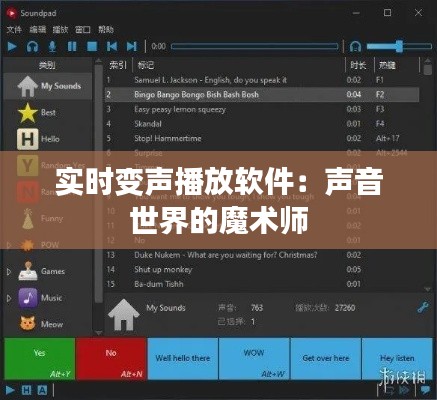Expand the Games category tree
This screenshot has height=400, width=437.
pyautogui.click(x=9, y=272)
